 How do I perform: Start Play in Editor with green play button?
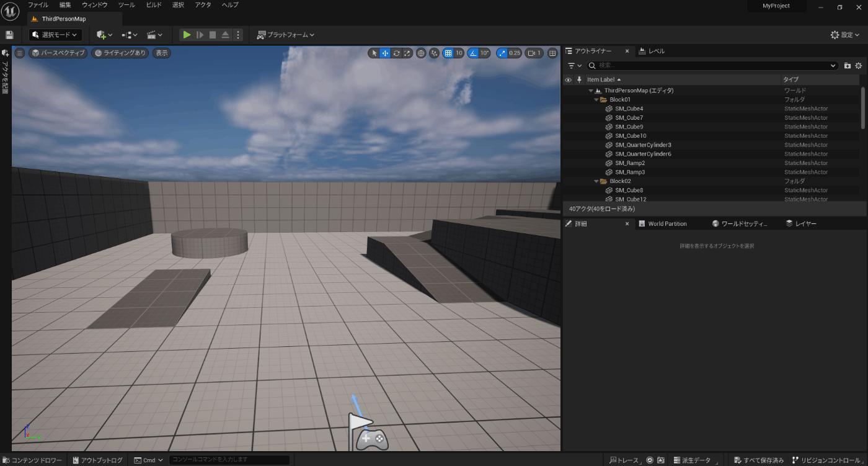187,35
